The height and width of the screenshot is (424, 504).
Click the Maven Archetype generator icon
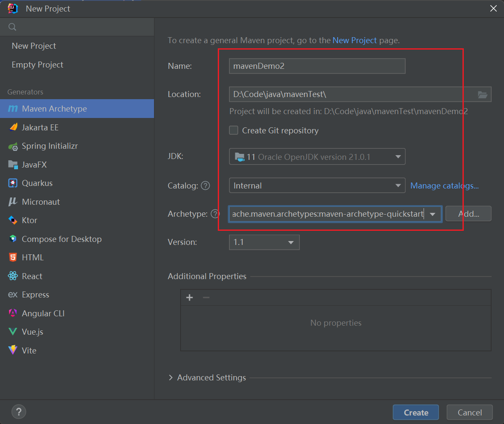(13, 109)
